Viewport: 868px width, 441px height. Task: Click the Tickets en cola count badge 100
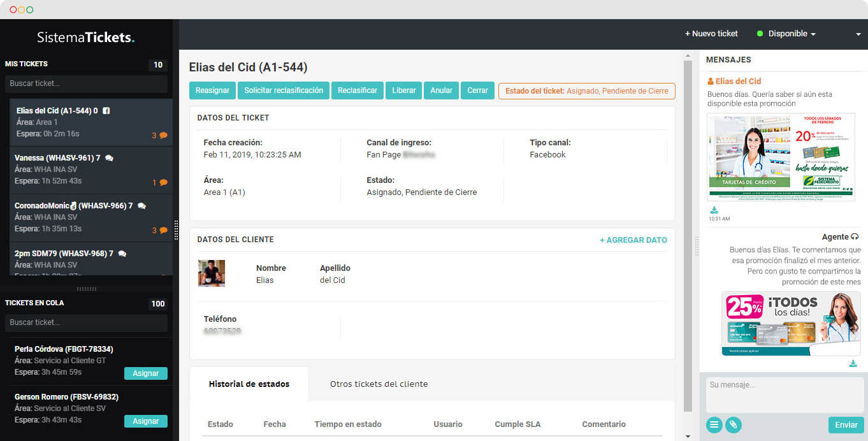158,304
